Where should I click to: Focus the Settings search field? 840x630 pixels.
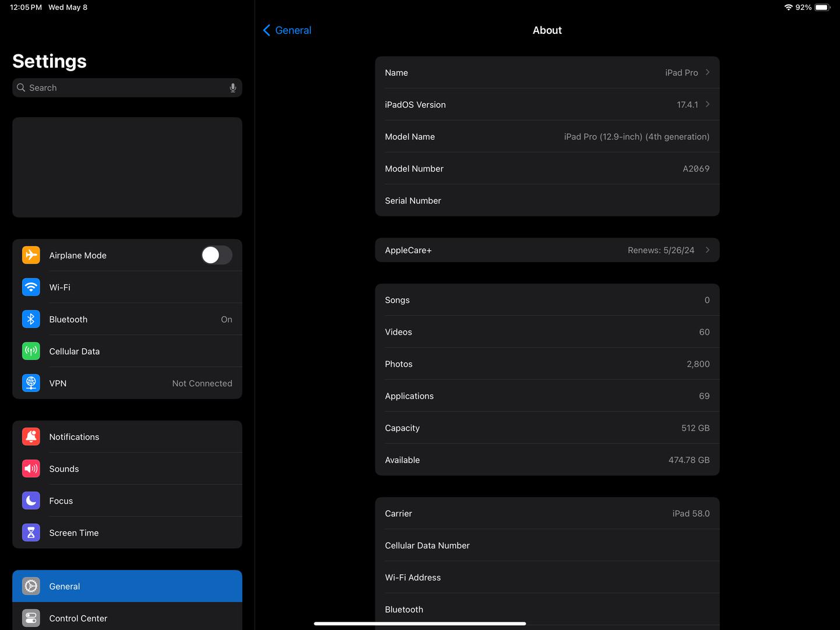click(x=127, y=87)
